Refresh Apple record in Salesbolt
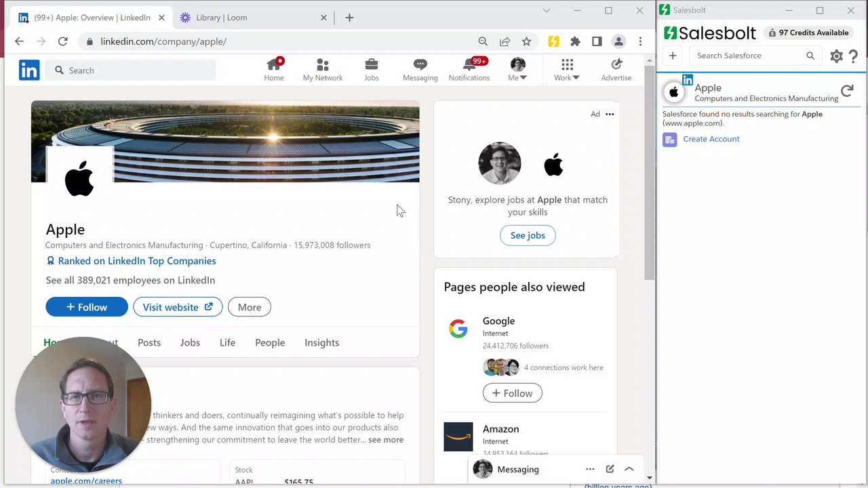Screen dimensions: 868x488 [x=847, y=91]
